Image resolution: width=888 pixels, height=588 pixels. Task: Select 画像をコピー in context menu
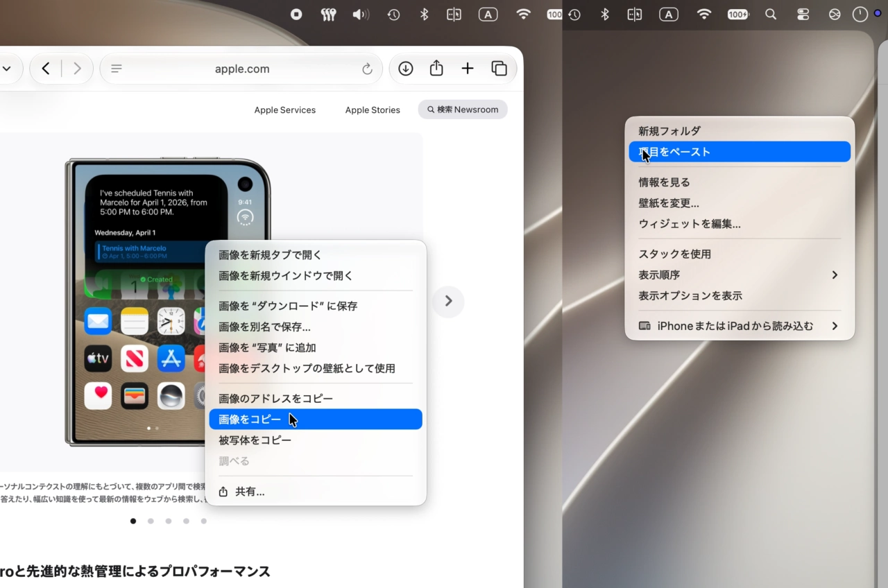(x=316, y=420)
